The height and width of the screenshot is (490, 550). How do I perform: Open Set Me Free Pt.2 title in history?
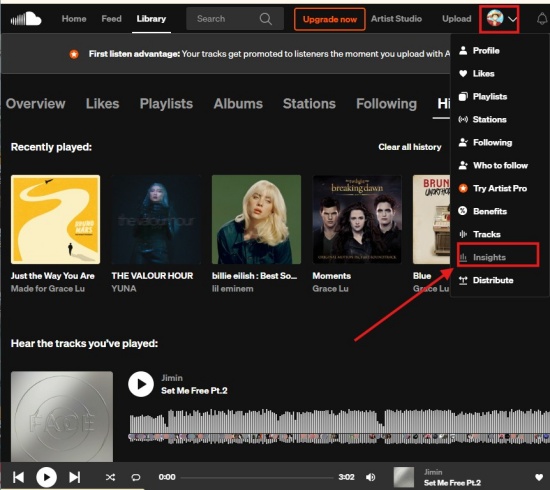point(194,390)
